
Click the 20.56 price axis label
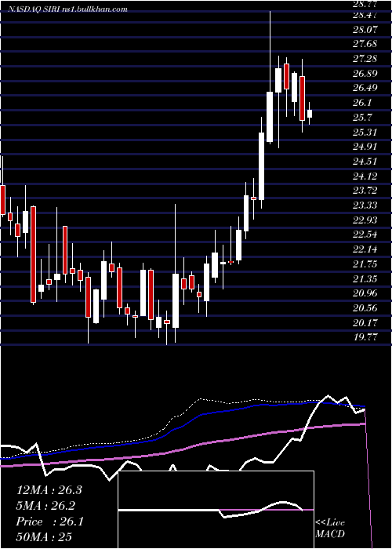coord(365,307)
